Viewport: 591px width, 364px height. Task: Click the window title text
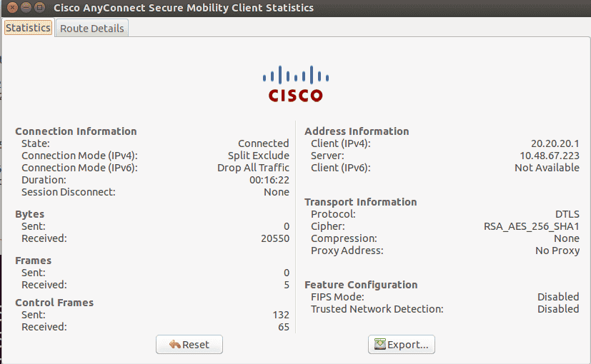pyautogui.click(x=184, y=8)
